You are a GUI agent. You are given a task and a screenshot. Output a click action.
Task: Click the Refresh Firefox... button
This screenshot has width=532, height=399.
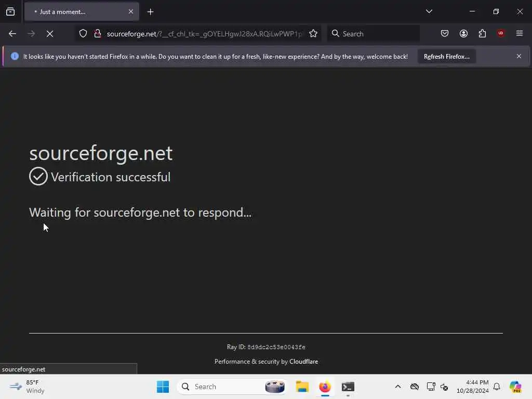pyautogui.click(x=446, y=57)
